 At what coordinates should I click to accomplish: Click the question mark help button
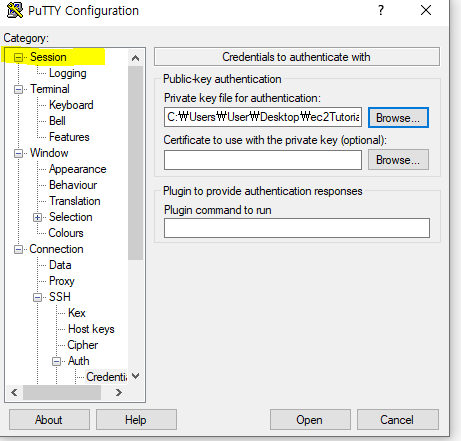381,10
